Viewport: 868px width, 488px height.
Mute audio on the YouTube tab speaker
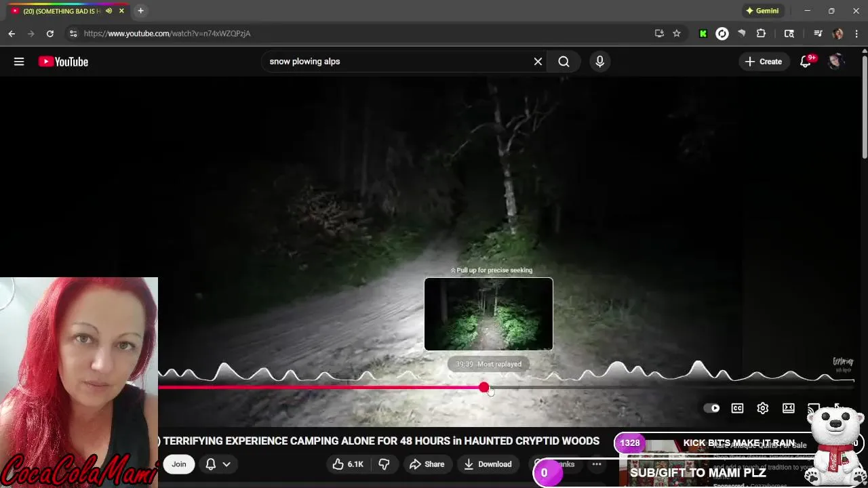click(x=108, y=11)
